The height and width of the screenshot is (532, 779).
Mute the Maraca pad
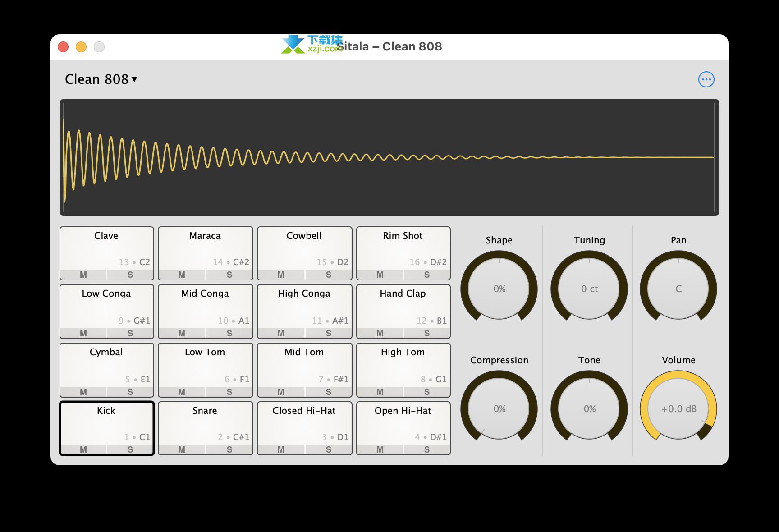182,275
